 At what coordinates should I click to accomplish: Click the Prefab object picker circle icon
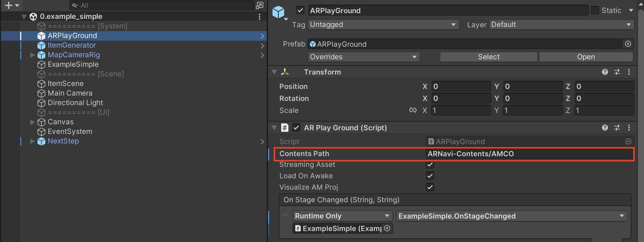pyautogui.click(x=628, y=44)
